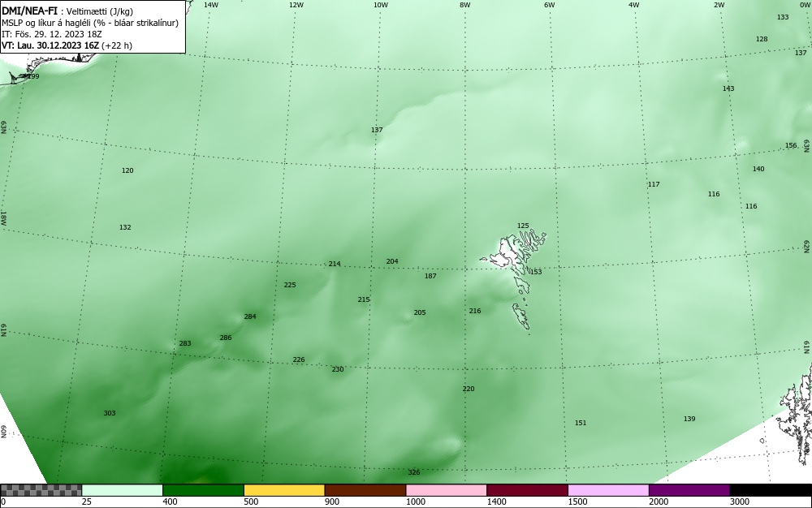Click the value '153' near the Faroes
Viewport: 812px width, 508px height.
[x=536, y=272]
